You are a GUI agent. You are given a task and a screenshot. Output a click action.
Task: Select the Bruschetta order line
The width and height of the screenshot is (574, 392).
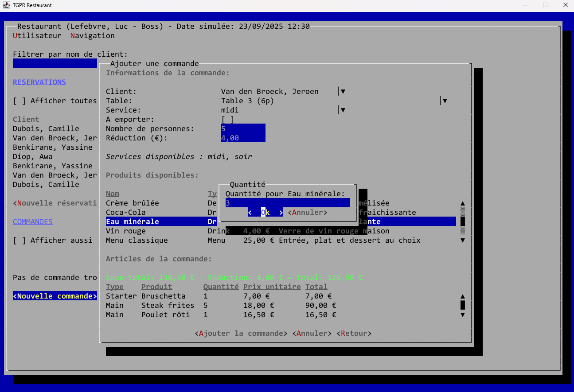pyautogui.click(x=281, y=296)
